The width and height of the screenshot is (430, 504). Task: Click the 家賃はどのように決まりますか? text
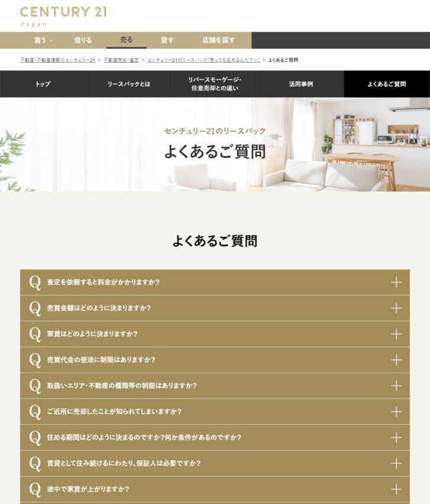coord(92,334)
